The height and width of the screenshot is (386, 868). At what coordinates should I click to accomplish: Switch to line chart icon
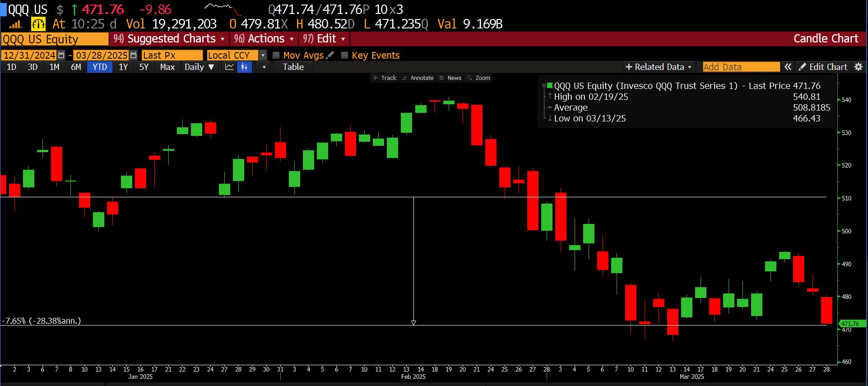pyautogui.click(x=229, y=67)
